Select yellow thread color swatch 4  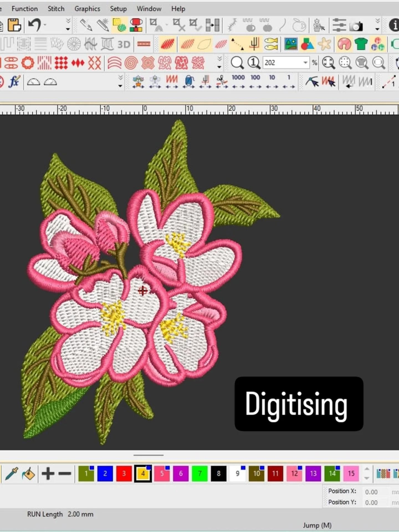coord(143,474)
